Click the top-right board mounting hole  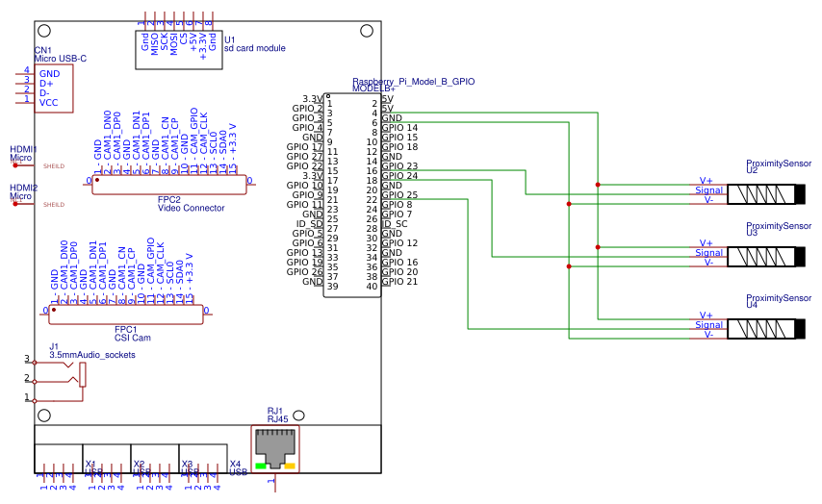(x=367, y=31)
